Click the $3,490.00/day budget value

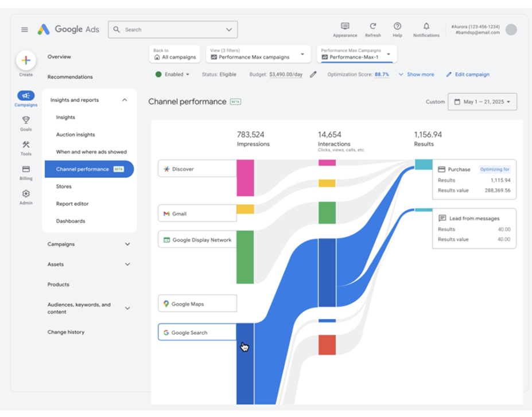[286, 74]
